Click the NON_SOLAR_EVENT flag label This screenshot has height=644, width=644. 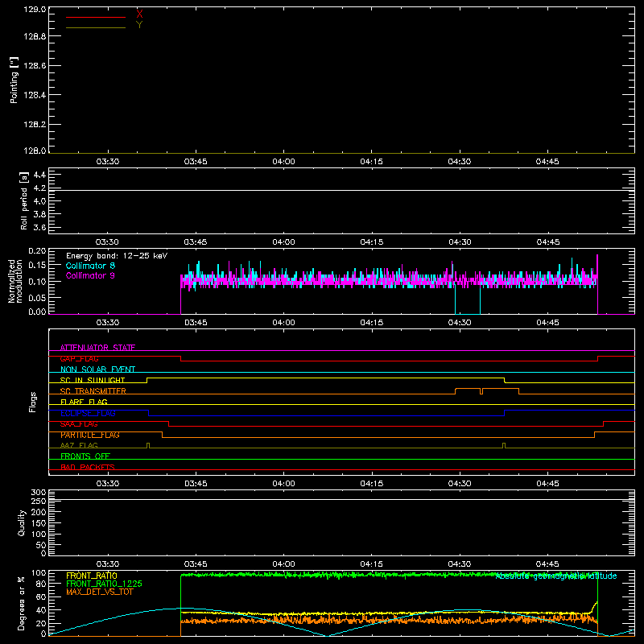[x=97, y=369]
